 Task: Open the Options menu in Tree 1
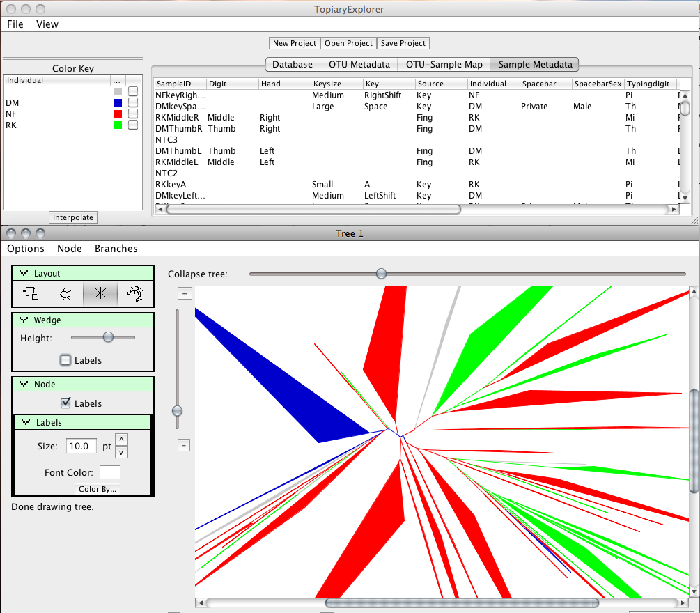point(26,248)
